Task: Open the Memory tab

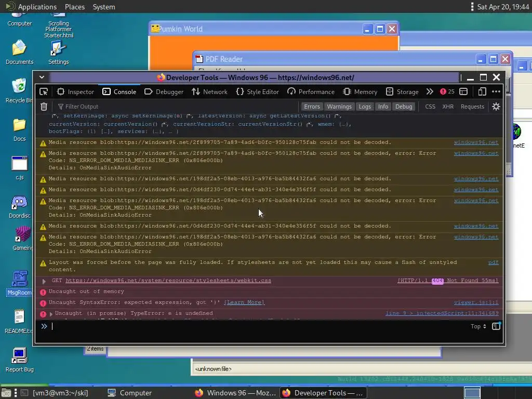Action: pyautogui.click(x=360, y=91)
